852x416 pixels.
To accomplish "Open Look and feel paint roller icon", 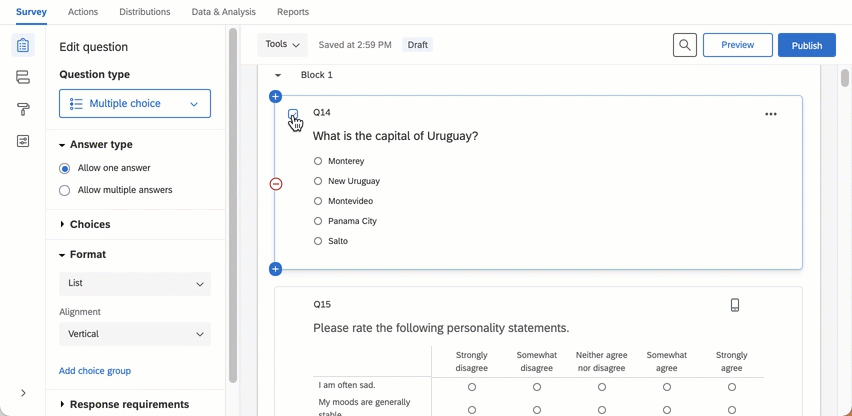I will (x=23, y=109).
